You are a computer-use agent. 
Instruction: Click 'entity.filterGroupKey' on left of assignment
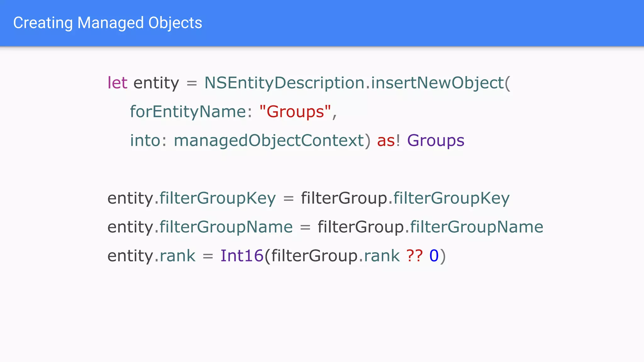(192, 198)
